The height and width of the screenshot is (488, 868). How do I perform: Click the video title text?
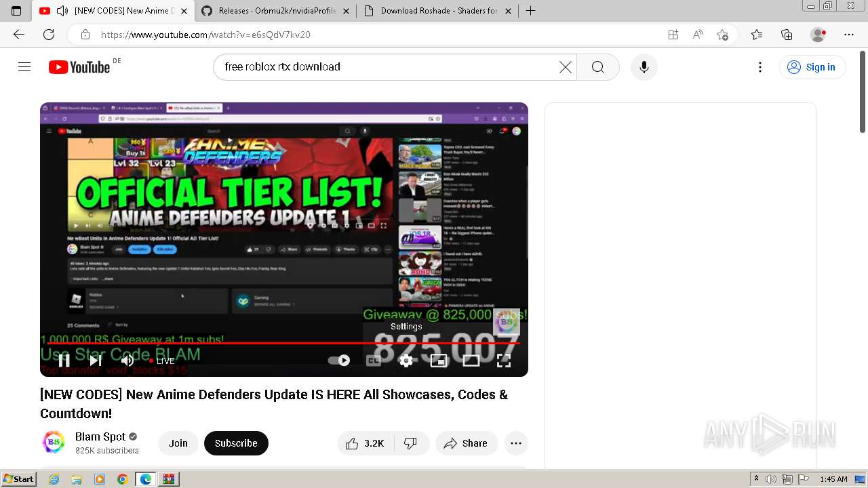pyautogui.click(x=274, y=404)
